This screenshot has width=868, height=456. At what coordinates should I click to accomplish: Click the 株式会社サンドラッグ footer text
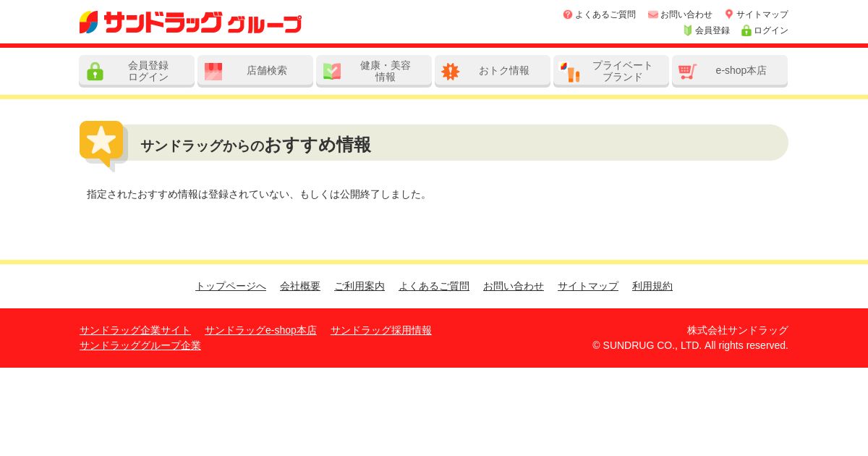(x=738, y=330)
